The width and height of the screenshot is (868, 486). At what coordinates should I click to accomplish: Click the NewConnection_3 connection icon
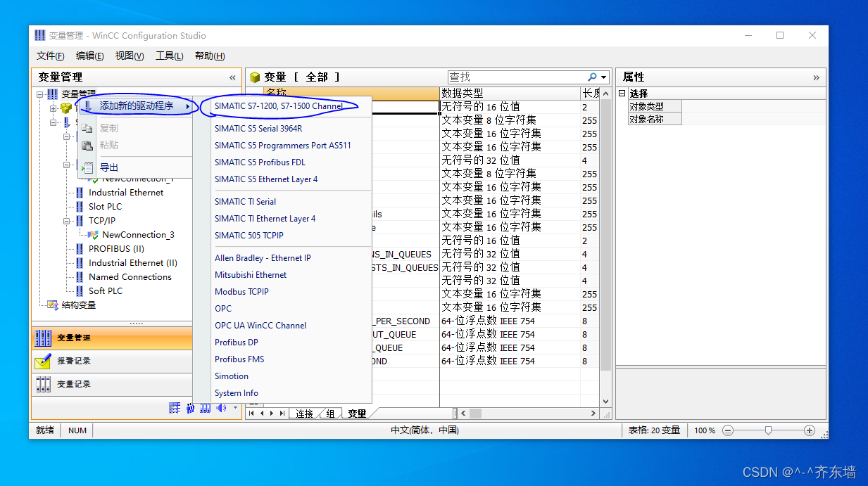coord(93,235)
